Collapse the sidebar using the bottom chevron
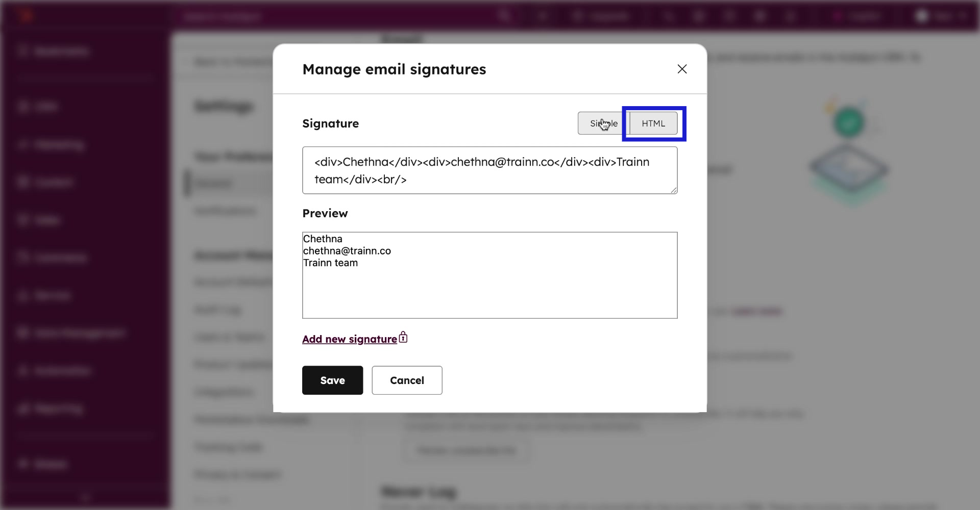 tap(85, 497)
